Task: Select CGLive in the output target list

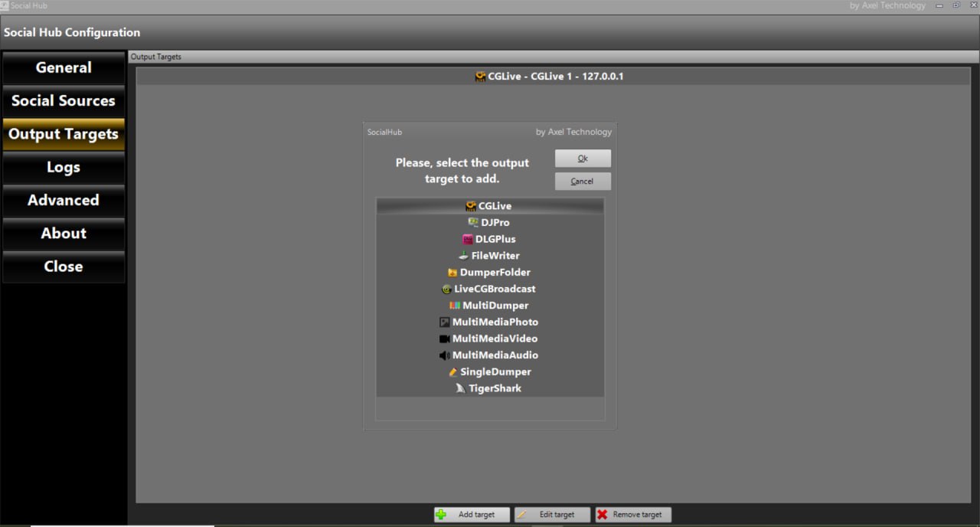Action: pos(490,206)
